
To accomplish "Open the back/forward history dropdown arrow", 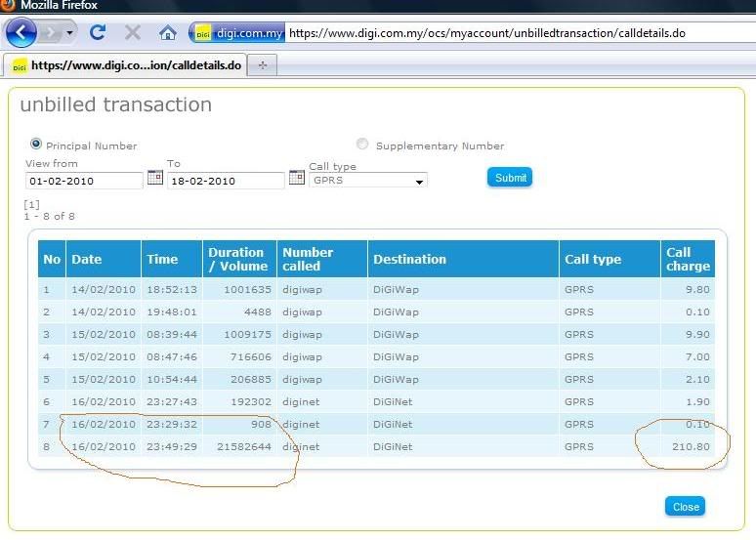I will (x=70, y=33).
